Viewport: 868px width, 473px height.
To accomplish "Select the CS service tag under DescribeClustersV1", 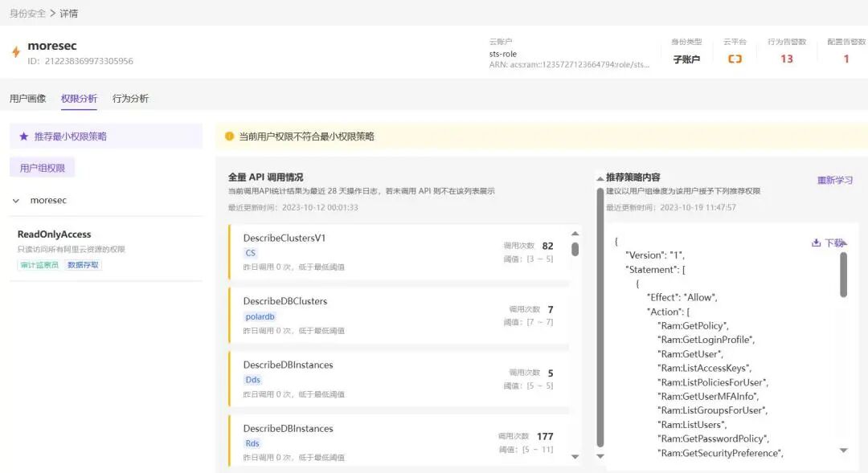I will click(252, 253).
